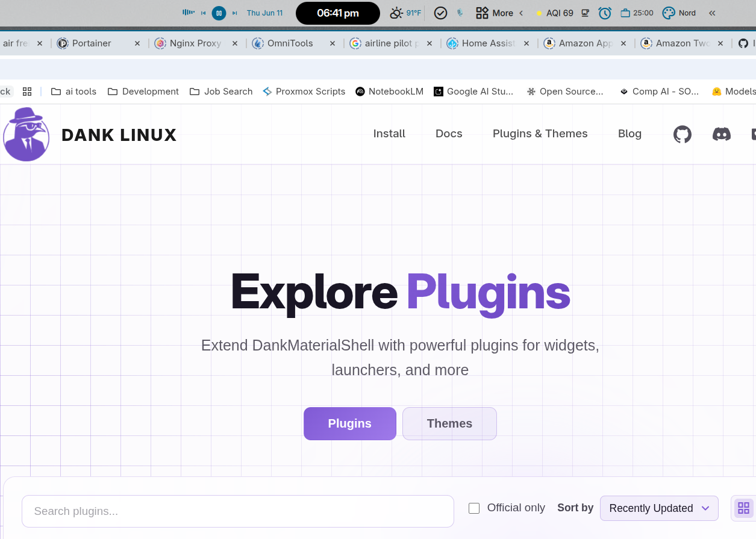Click the coffee cup icon in top bar

[x=585, y=13]
